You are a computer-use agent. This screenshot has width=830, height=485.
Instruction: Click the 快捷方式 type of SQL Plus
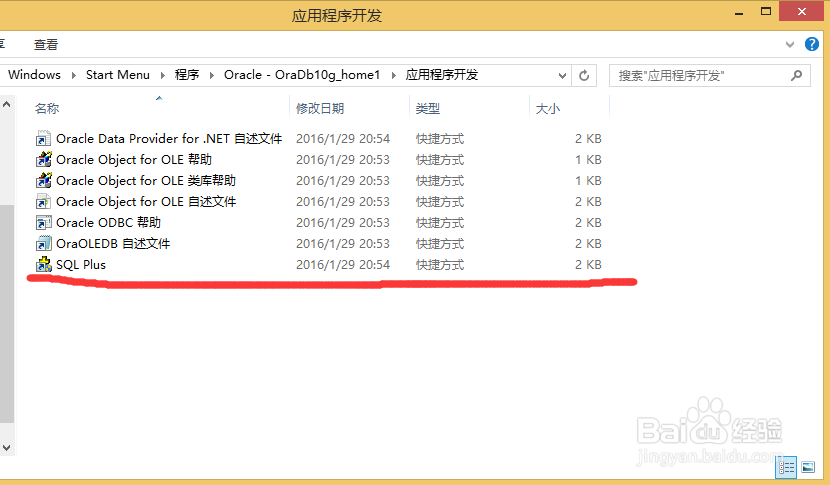coord(440,265)
